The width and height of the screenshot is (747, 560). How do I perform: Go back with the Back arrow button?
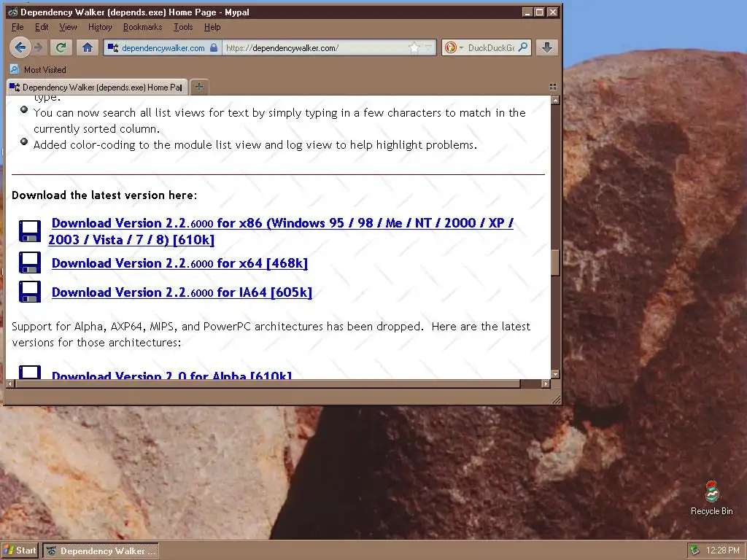pos(20,47)
